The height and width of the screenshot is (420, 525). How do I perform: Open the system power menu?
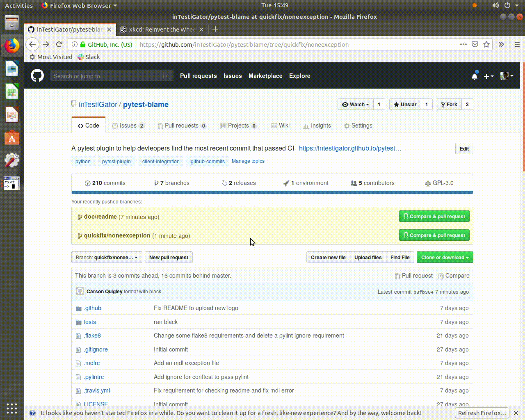tap(511, 5)
